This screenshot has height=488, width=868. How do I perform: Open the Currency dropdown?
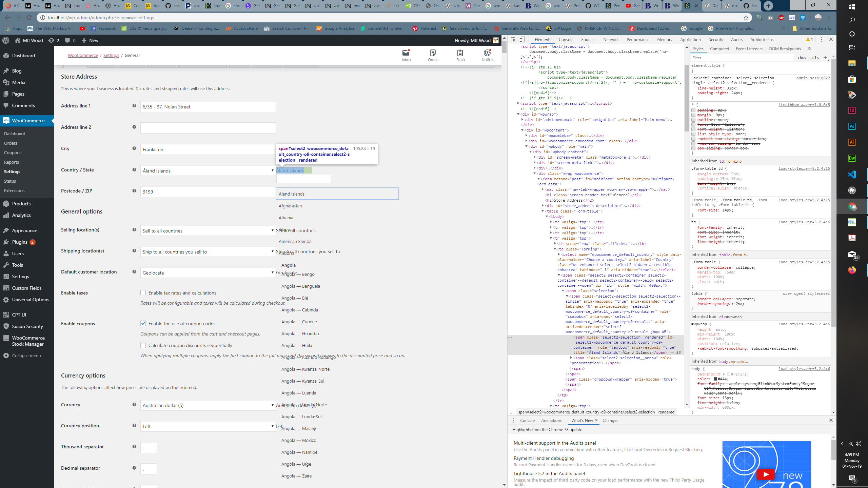pos(207,405)
